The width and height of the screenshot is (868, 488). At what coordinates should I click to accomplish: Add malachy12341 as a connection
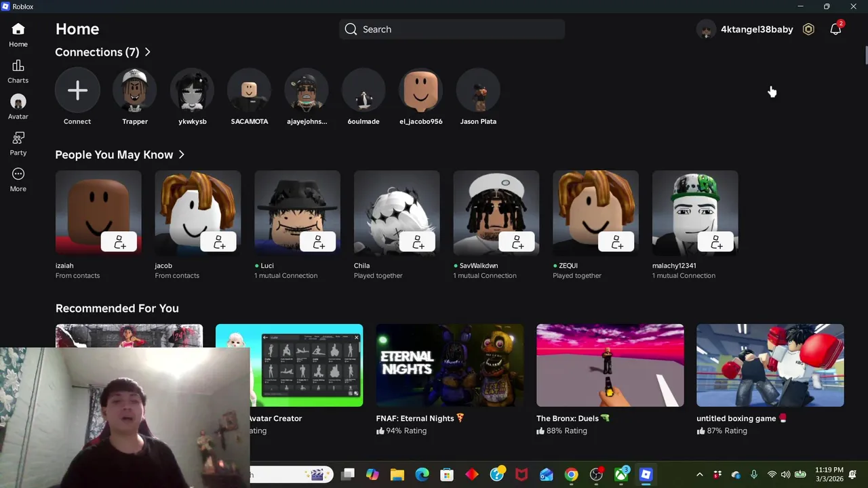click(717, 242)
